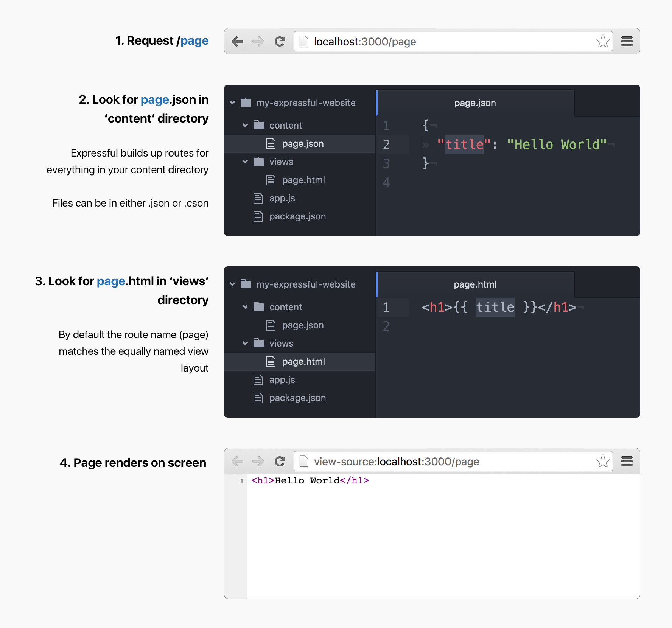
Task: Collapse my-expressful-website in the page.html editor
Action: tap(232, 284)
